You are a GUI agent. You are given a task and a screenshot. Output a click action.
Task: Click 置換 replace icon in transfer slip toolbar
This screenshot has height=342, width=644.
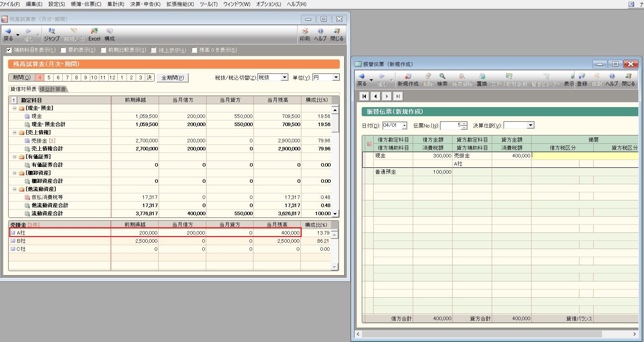[x=482, y=80]
